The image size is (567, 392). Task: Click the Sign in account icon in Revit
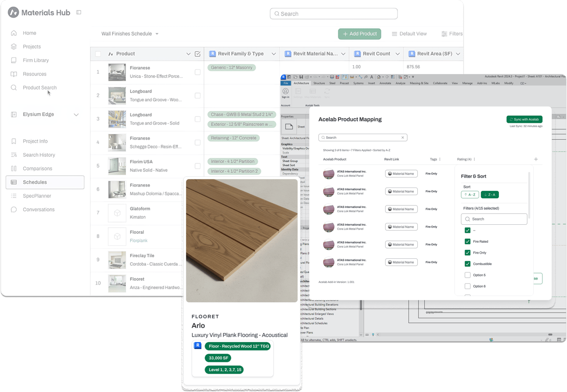click(x=285, y=91)
